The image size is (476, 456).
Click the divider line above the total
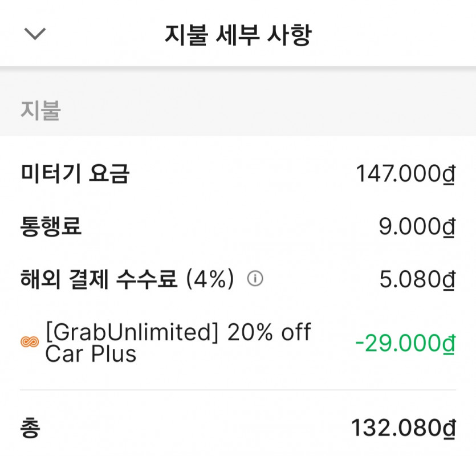238,390
